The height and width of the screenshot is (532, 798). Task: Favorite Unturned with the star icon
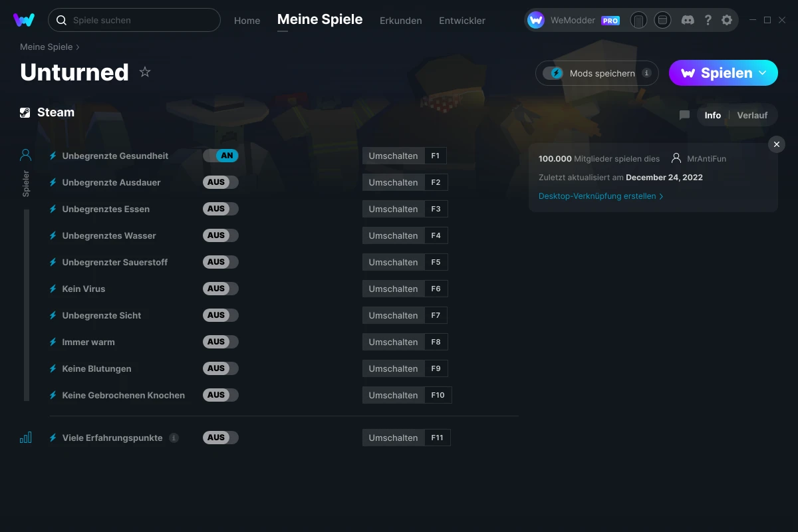[x=145, y=72]
